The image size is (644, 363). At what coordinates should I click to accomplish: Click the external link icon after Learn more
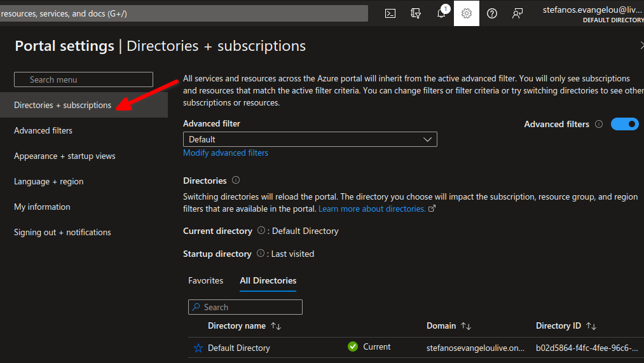tap(432, 208)
